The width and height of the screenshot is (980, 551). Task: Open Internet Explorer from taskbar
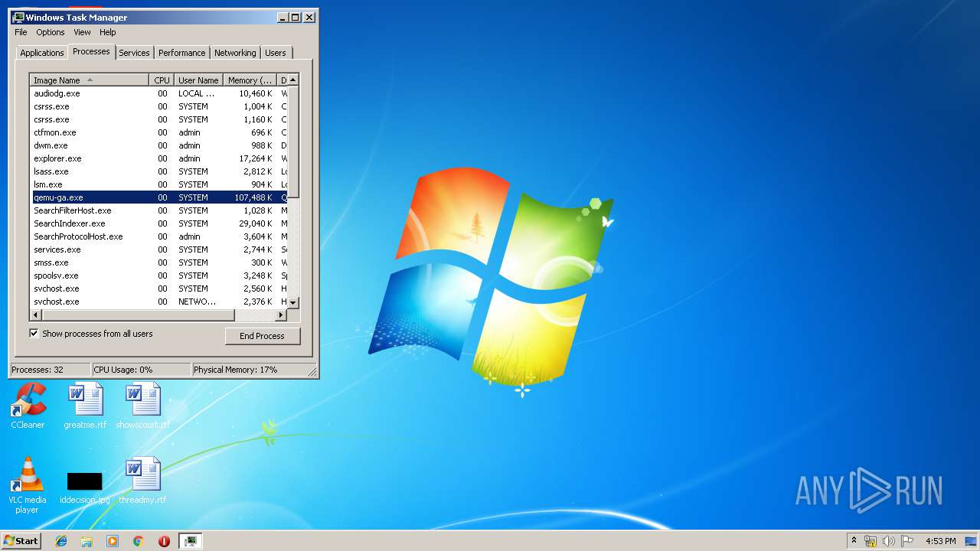[x=61, y=541]
